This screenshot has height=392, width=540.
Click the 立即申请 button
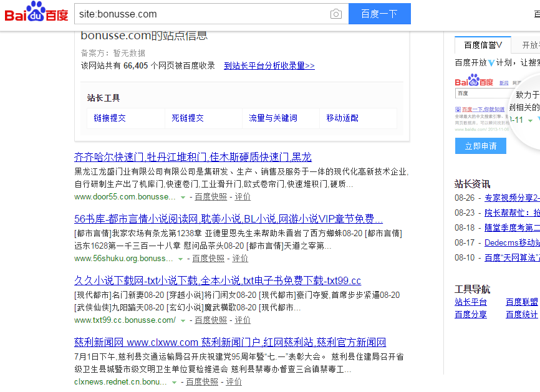click(x=480, y=146)
